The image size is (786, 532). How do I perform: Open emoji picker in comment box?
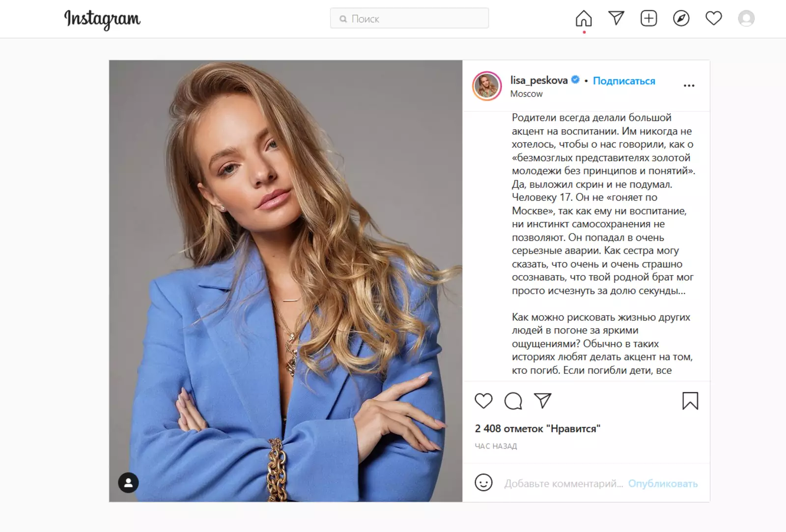point(483,483)
